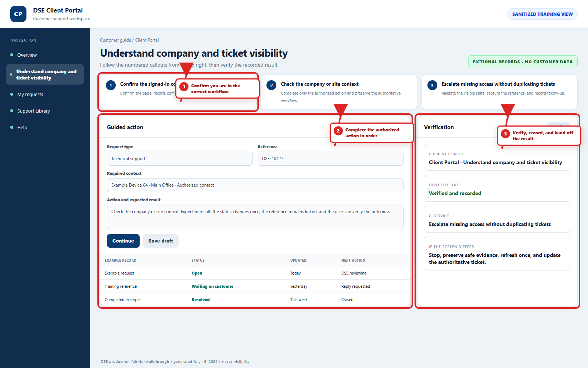Go to My requests page
Screen dimensions: 588x368
coord(30,94)
